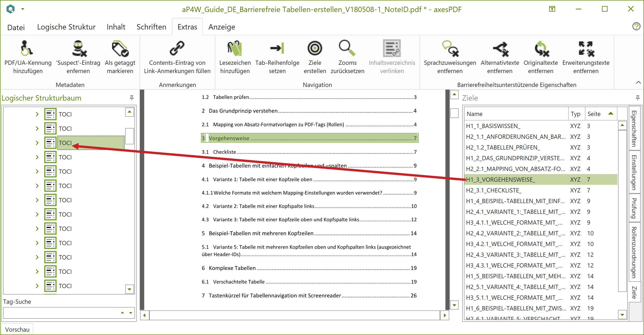Click Contents-Eintrag von Link-Anmerkungen füllen
Image resolution: width=644 pixels, height=335 pixels.
pos(177,57)
